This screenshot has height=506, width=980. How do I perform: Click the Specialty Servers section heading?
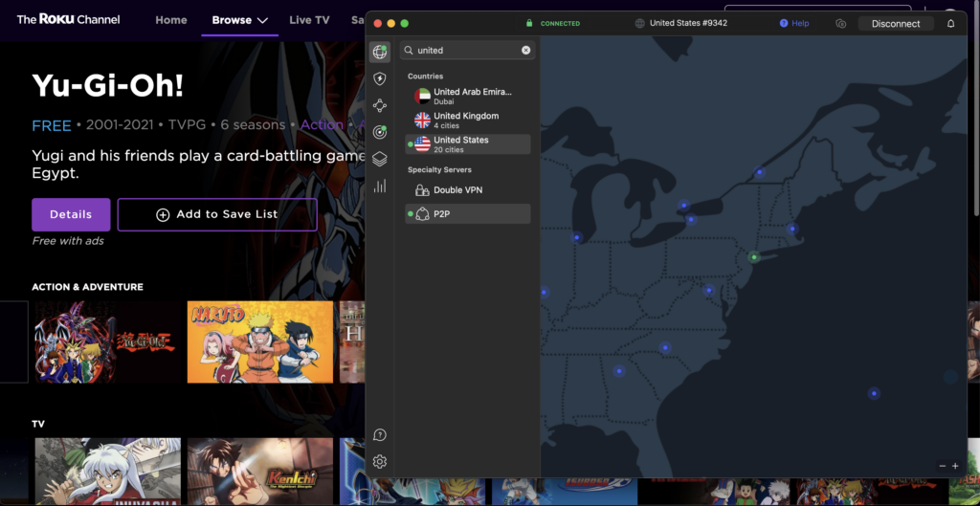pyautogui.click(x=439, y=170)
